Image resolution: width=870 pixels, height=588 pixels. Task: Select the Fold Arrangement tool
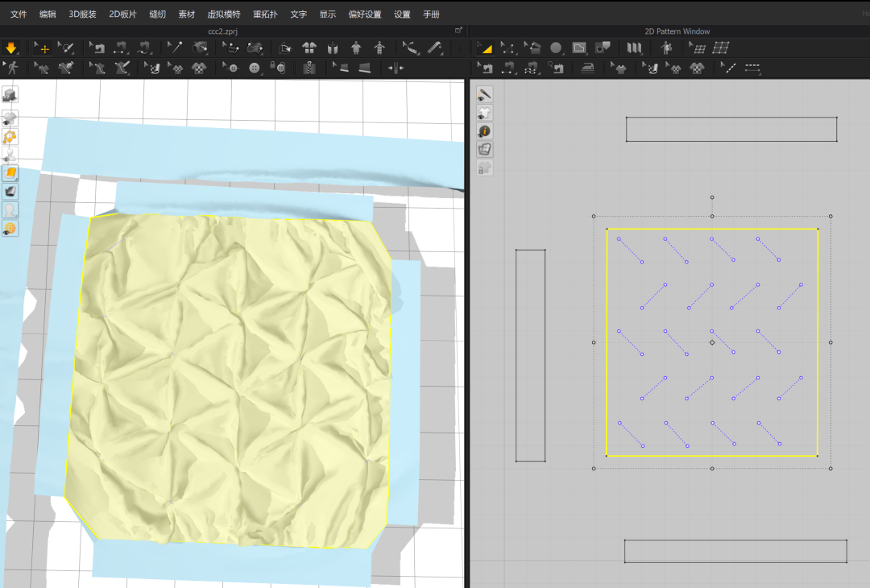click(x=255, y=48)
